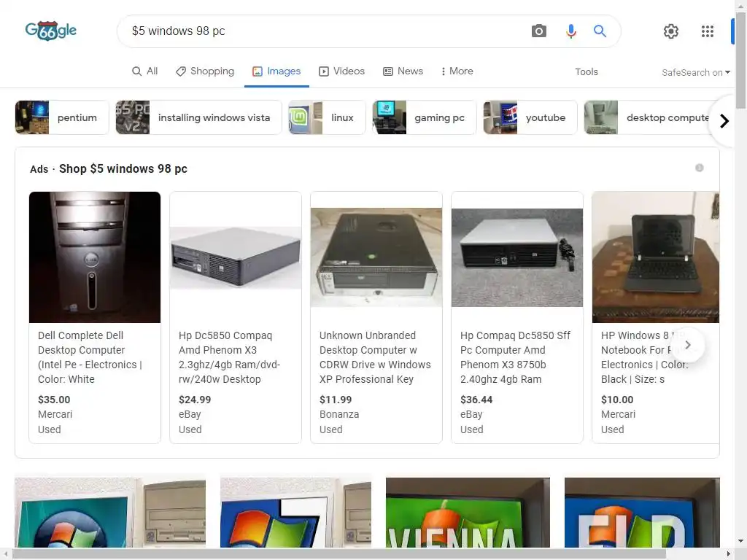Open the News tab
This screenshot has width=747, height=560.
[403, 71]
